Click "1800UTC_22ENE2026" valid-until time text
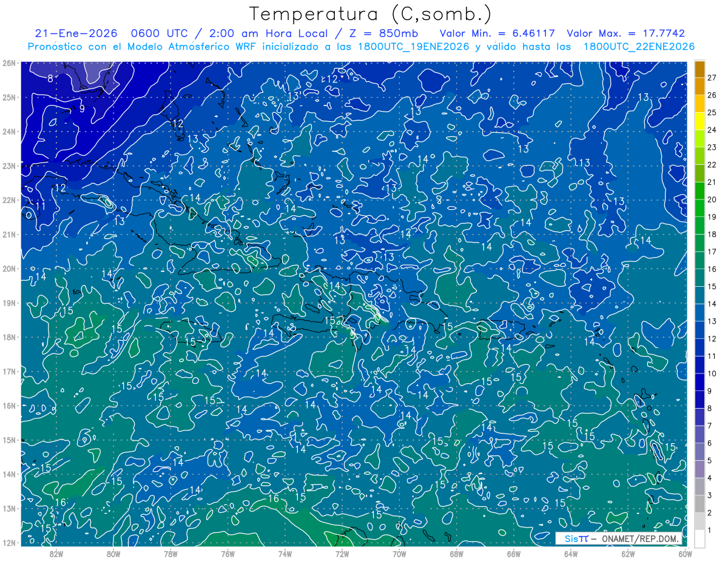 coord(639,47)
